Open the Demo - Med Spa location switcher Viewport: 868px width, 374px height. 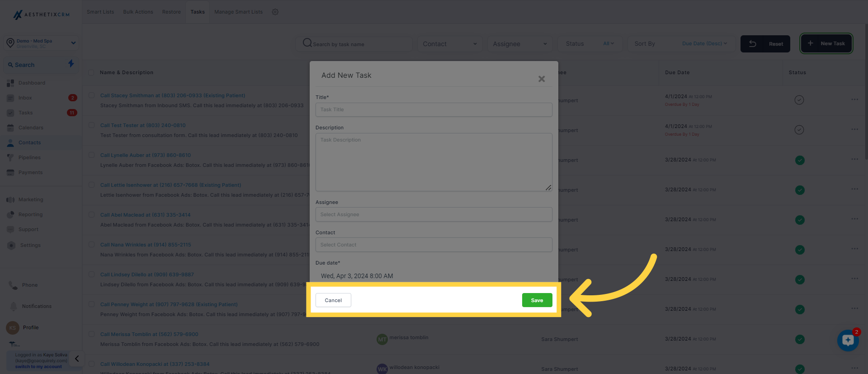(x=41, y=43)
